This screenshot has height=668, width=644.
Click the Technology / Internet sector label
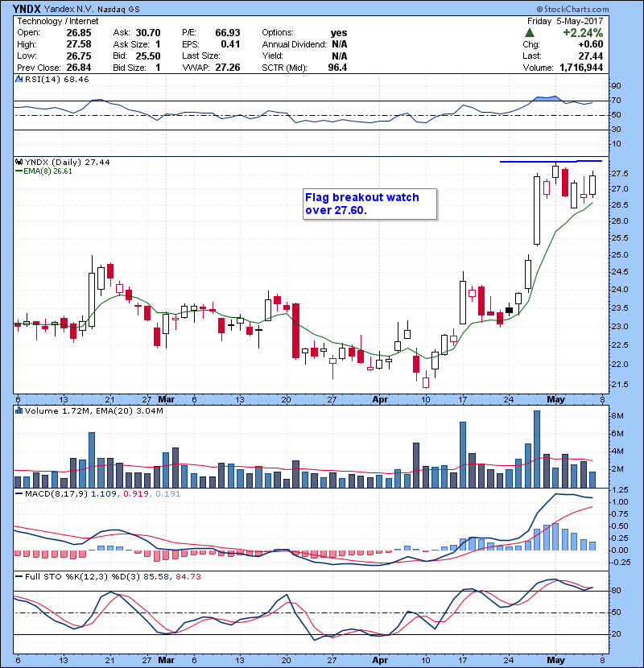tap(57, 21)
